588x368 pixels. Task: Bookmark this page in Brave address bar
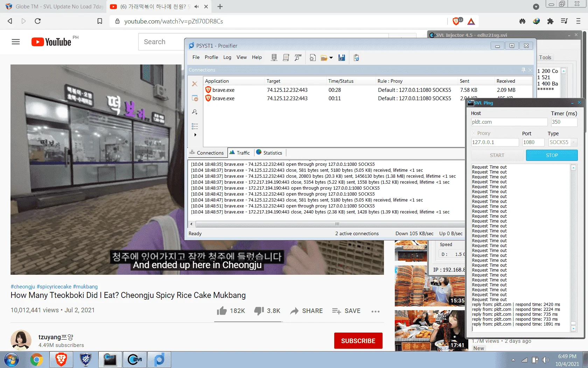100,21
